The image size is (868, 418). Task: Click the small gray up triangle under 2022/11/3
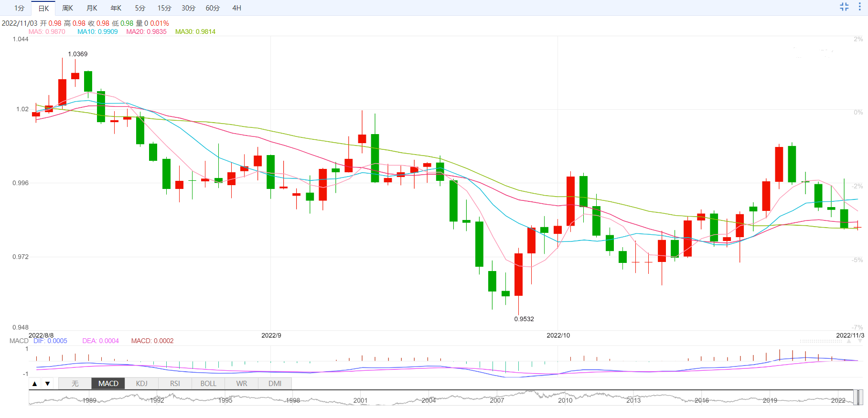(x=849, y=341)
